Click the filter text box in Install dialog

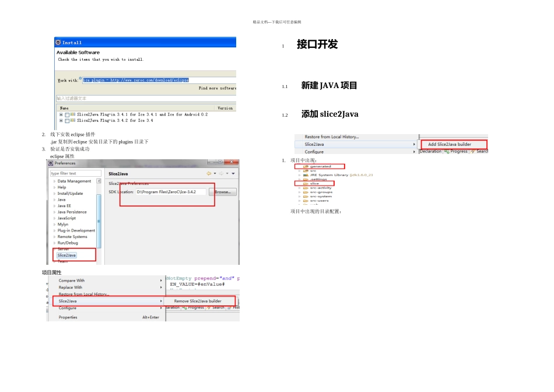click(146, 99)
